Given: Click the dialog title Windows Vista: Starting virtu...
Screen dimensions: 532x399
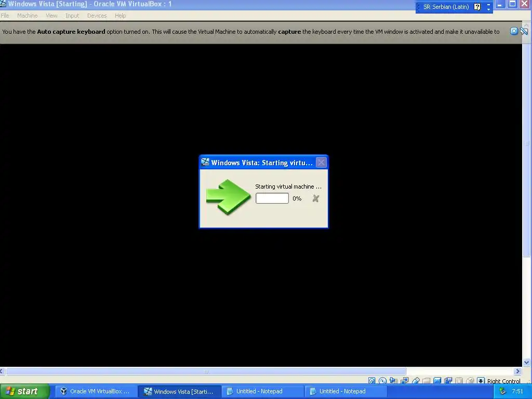Looking at the screenshot, I should [262, 163].
